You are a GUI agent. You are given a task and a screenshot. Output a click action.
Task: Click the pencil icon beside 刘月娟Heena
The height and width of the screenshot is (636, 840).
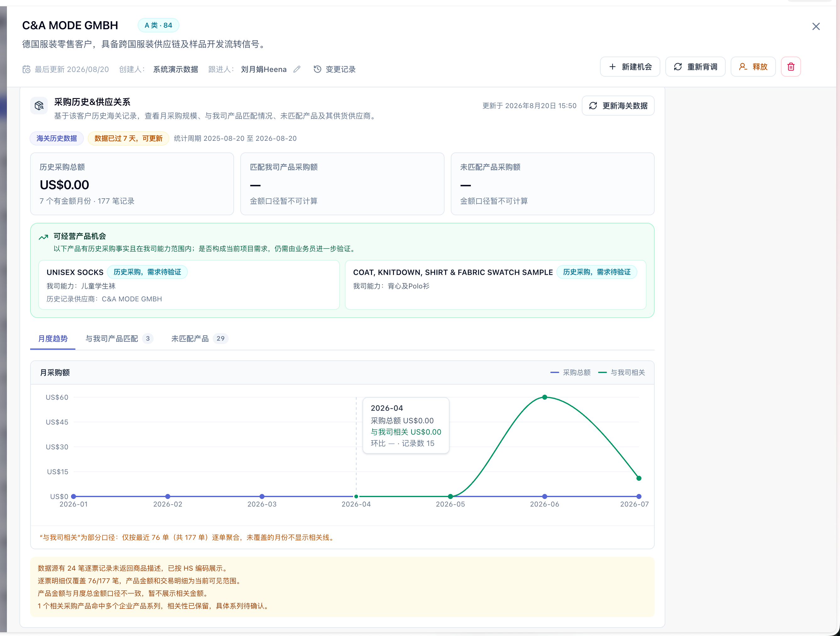297,69
